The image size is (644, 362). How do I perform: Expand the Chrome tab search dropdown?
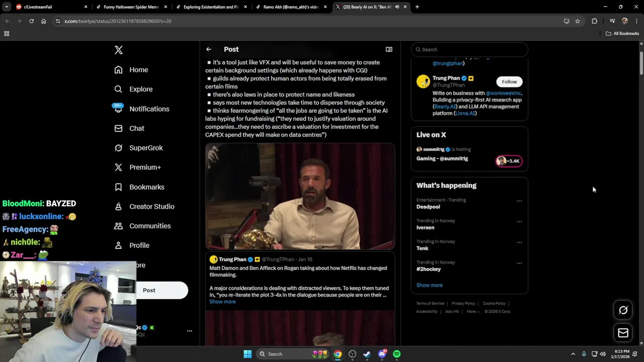pos(7,7)
